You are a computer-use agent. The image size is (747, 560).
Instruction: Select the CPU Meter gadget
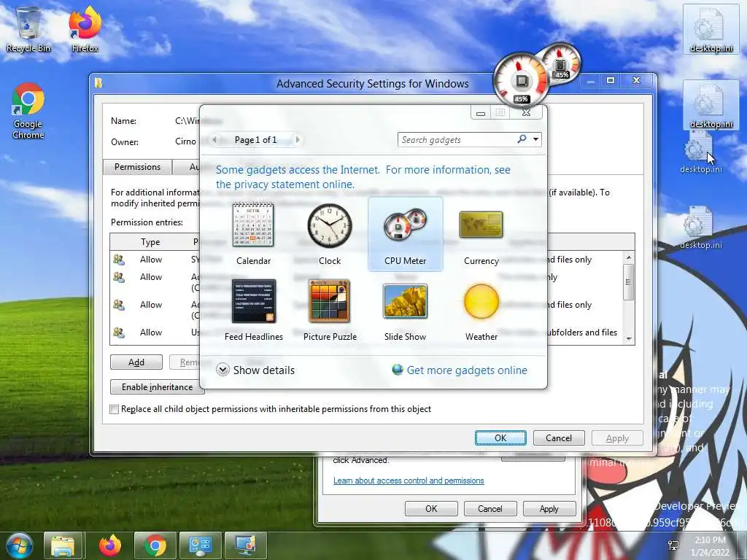pyautogui.click(x=406, y=234)
